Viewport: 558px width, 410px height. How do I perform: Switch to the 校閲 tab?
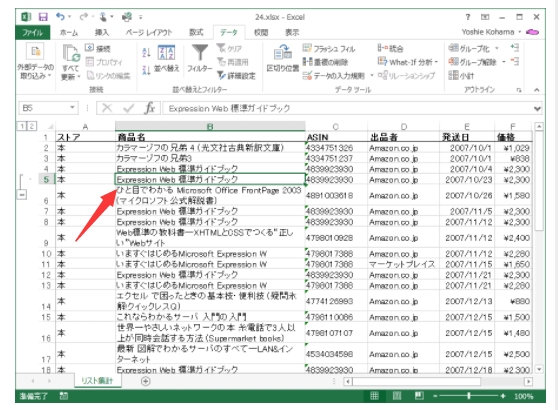pos(261,33)
